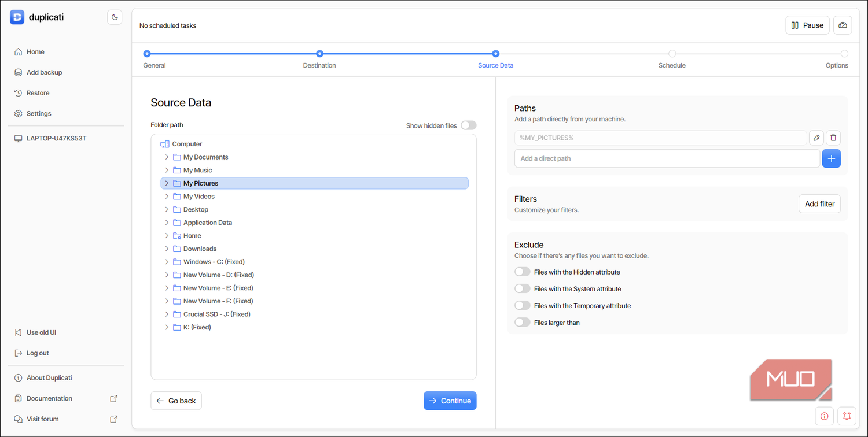Click external link icon beside Documentation

click(114, 398)
